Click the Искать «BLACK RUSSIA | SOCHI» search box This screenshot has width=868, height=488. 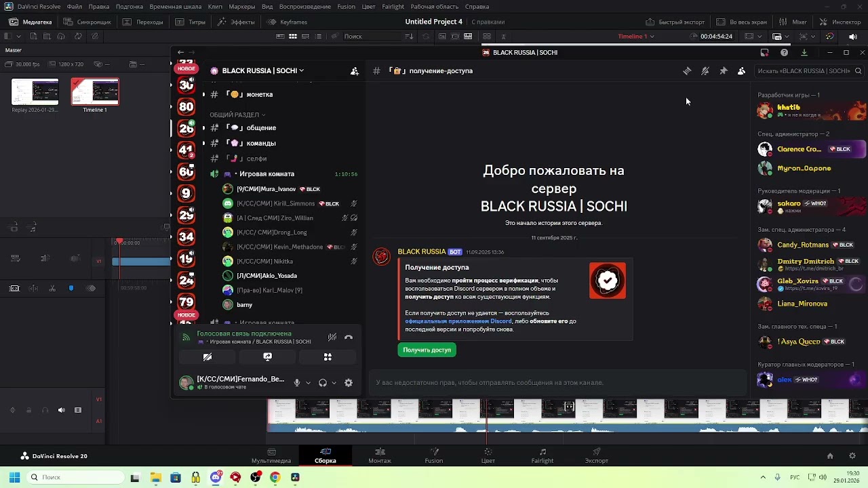[x=809, y=70]
